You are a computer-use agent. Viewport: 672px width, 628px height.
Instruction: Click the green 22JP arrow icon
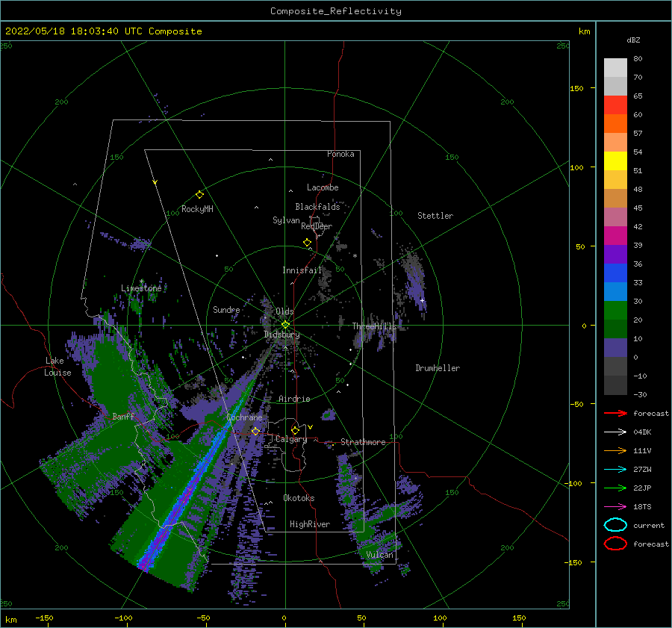click(x=615, y=488)
